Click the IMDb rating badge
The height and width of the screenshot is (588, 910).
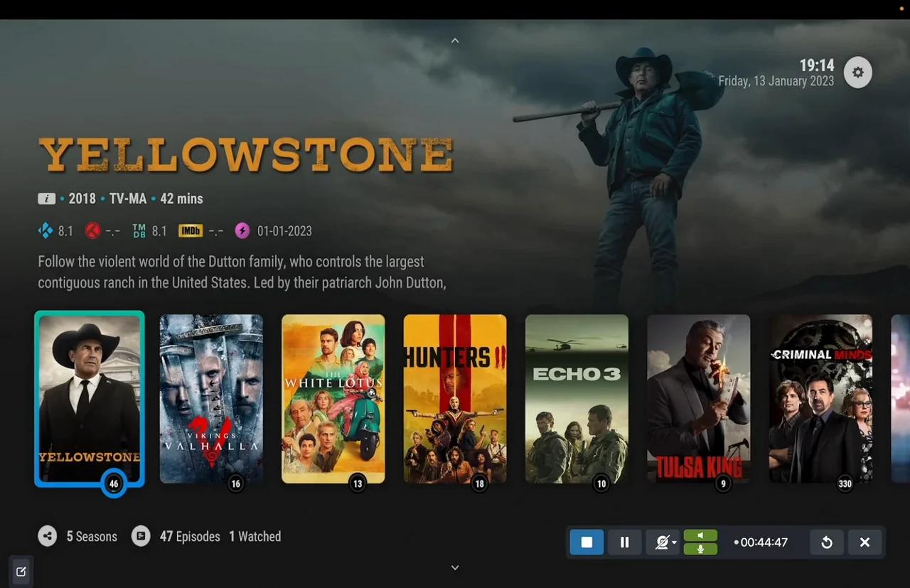[x=191, y=230]
